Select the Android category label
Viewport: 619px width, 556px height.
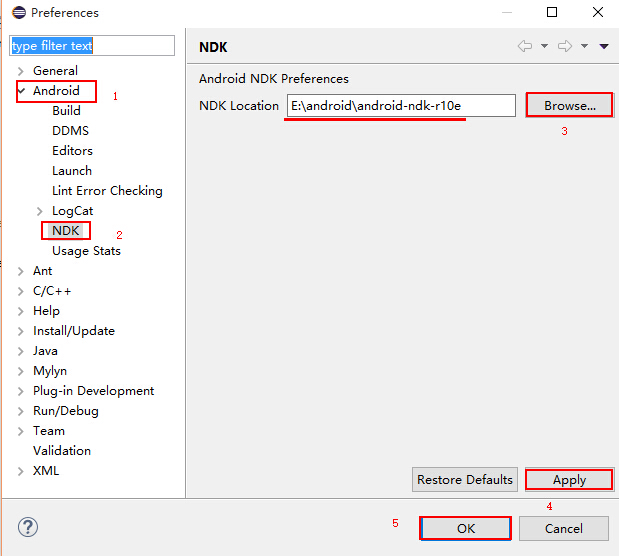(x=56, y=91)
